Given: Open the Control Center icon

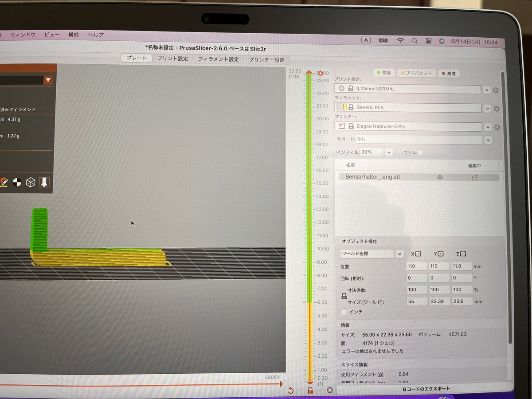Looking at the screenshot, I should 428,41.
